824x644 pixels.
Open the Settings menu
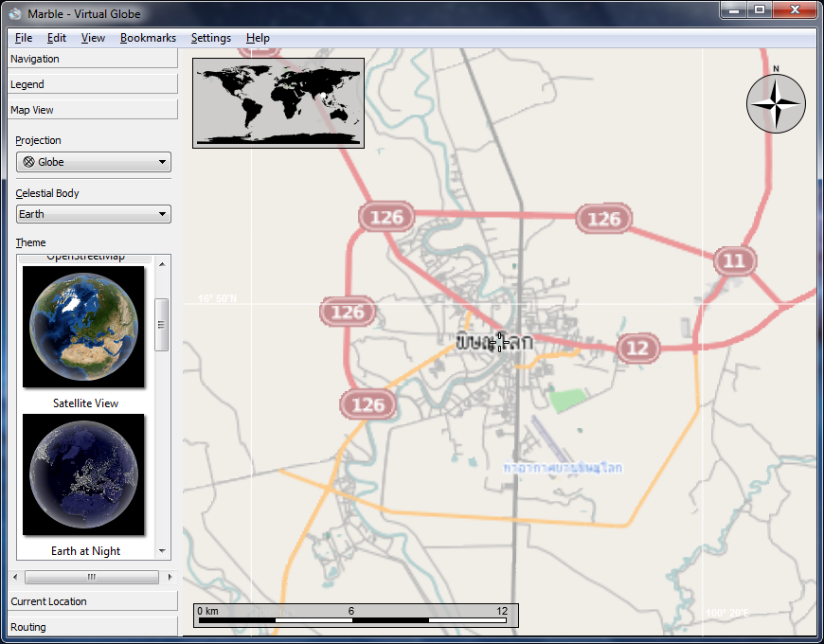coord(210,38)
